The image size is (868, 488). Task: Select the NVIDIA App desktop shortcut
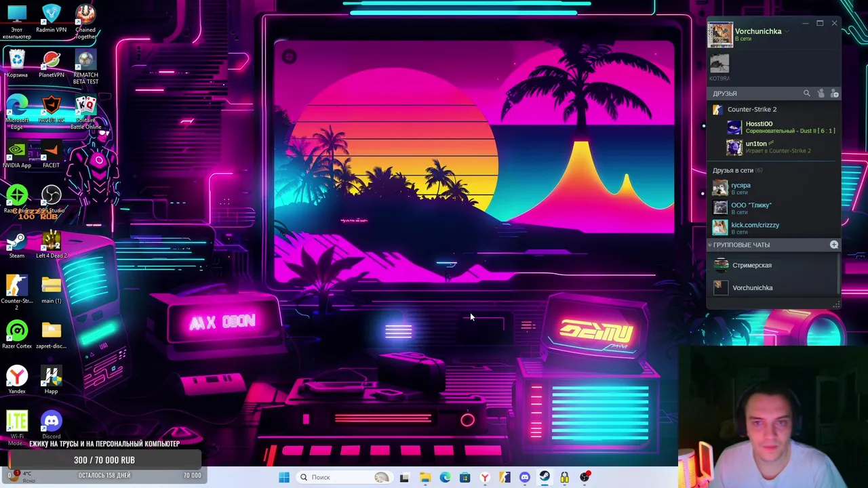pos(17,155)
